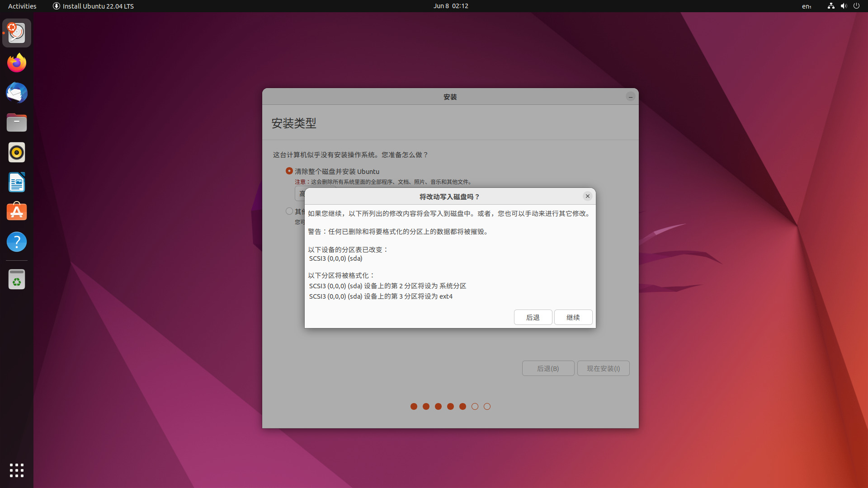The height and width of the screenshot is (488, 868).
Task: Click Activities in the top bar
Action: tap(22, 6)
